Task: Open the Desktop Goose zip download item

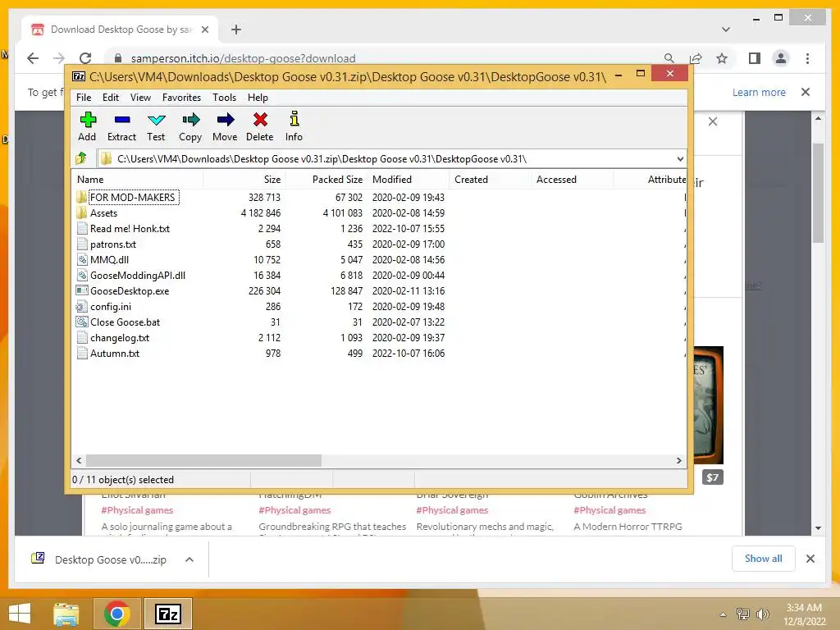Action: coord(111,559)
